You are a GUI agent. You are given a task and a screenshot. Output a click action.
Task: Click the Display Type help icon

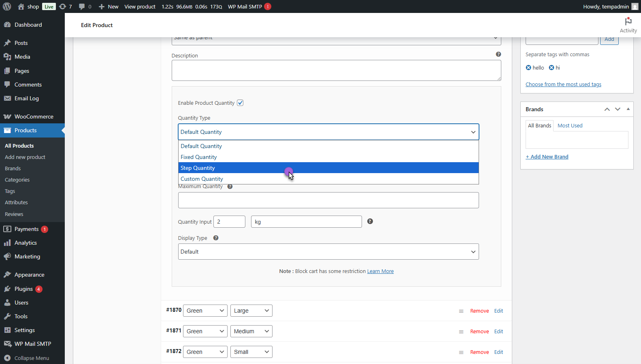click(x=216, y=238)
